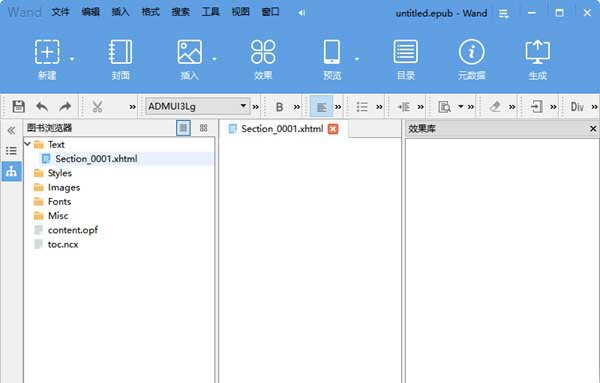Viewport: 600px width, 383px height.
Task: Select content.opf file
Action: (73, 230)
